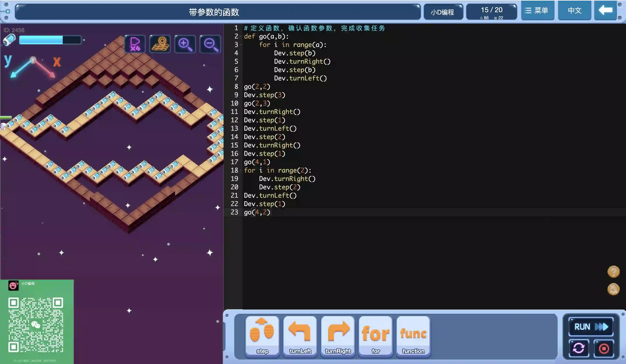Switch language with the 中文 button

(x=574, y=10)
